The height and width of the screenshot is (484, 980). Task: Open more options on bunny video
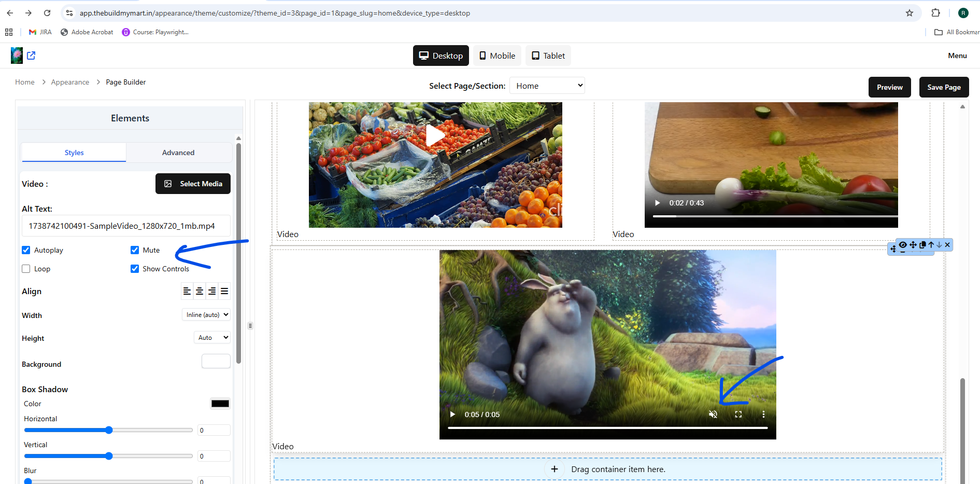[763, 414]
